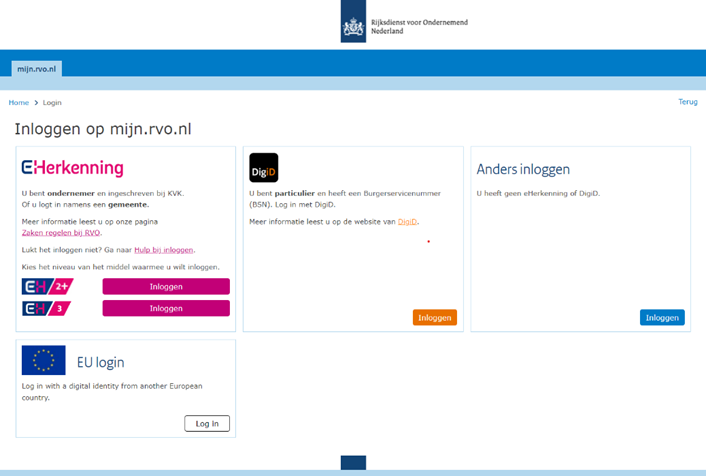Follow the DigiD website link

click(x=407, y=222)
